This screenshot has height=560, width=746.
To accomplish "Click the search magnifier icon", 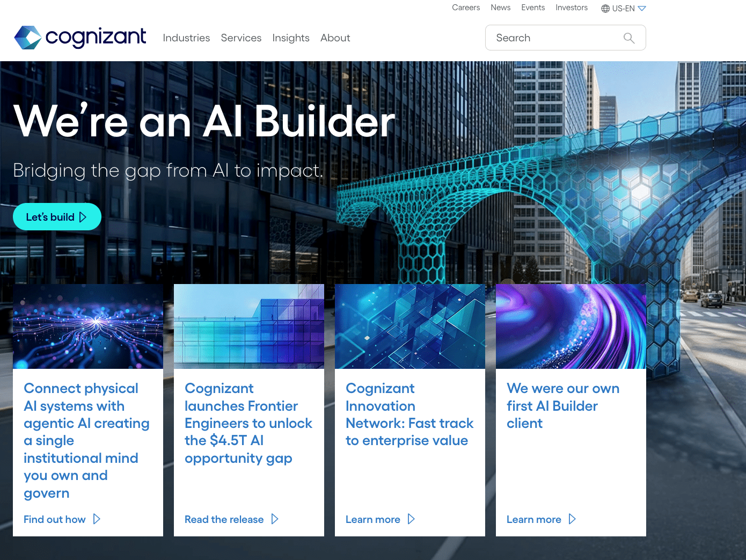I will click(x=629, y=38).
